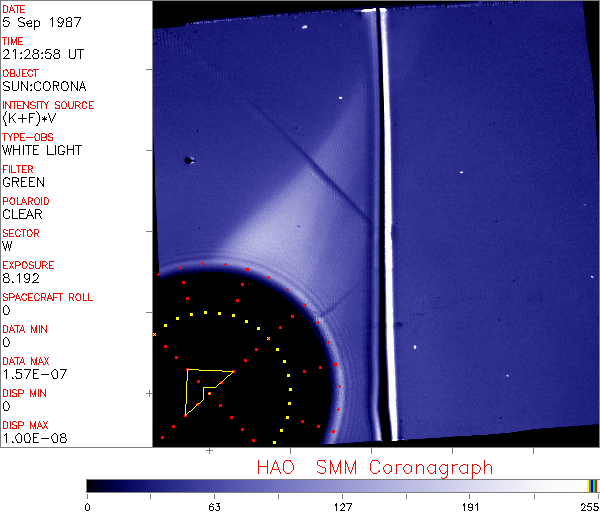Click the yellow triangle marker on the dark disk

point(204,388)
